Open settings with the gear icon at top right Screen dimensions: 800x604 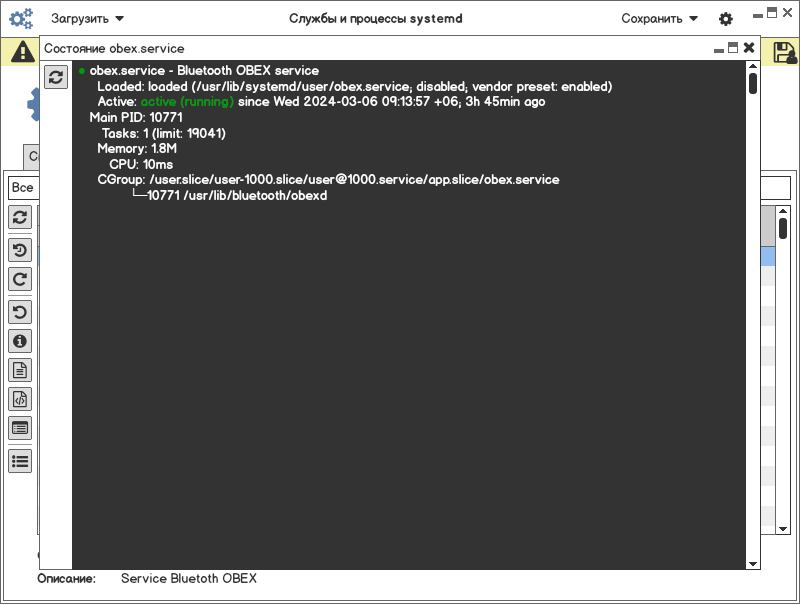pyautogui.click(x=726, y=19)
